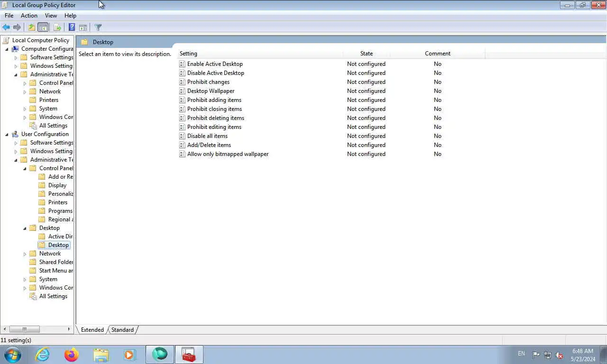
Task: Open the Help menu
Action: tap(70, 16)
